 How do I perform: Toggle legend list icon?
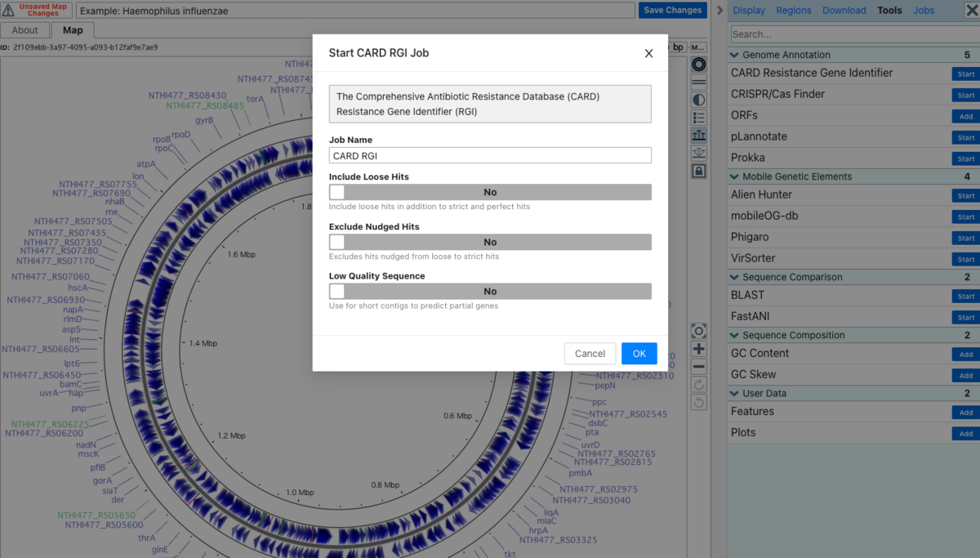coord(698,118)
